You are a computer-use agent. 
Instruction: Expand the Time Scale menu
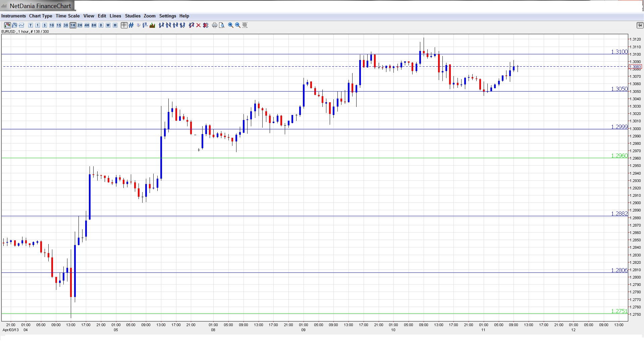(67, 16)
